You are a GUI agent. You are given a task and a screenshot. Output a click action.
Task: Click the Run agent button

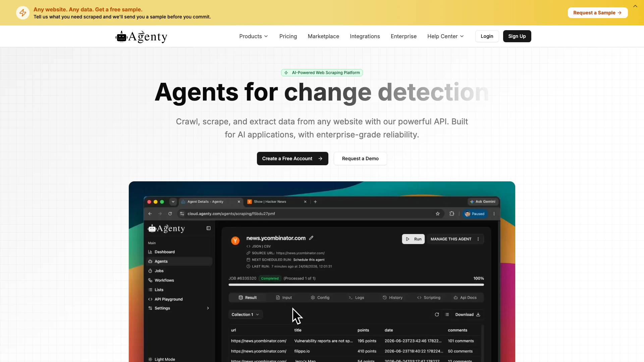[x=413, y=239]
